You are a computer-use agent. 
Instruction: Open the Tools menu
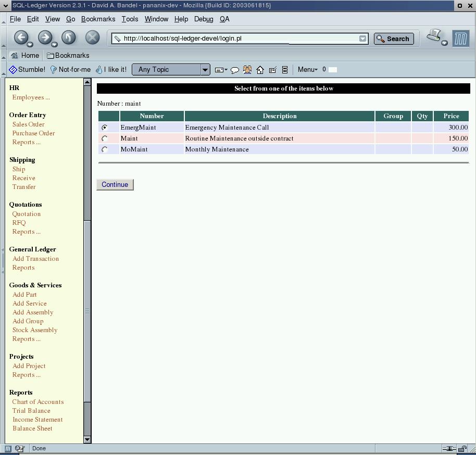(x=130, y=19)
